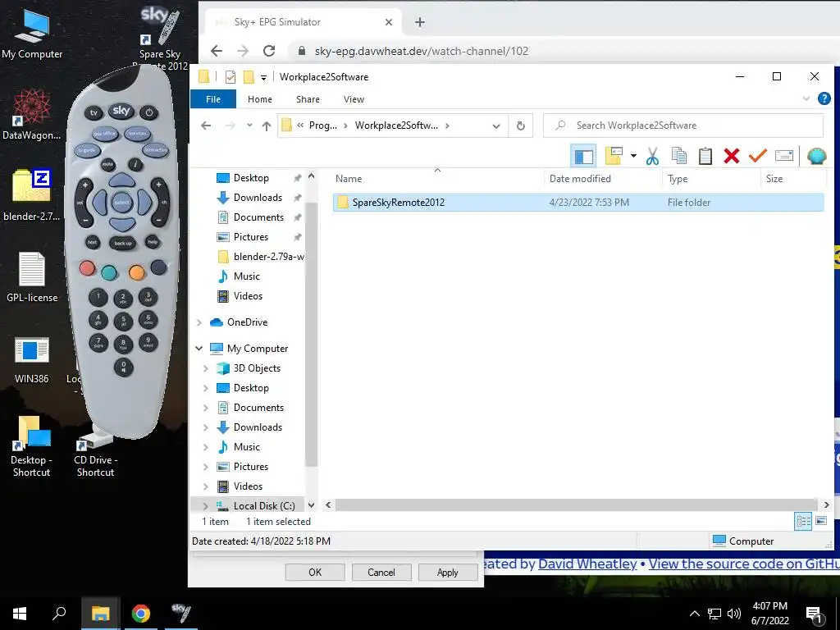Click the teal shell icon in Explorer toolbar
Image resolution: width=840 pixels, height=630 pixels.
point(816,156)
